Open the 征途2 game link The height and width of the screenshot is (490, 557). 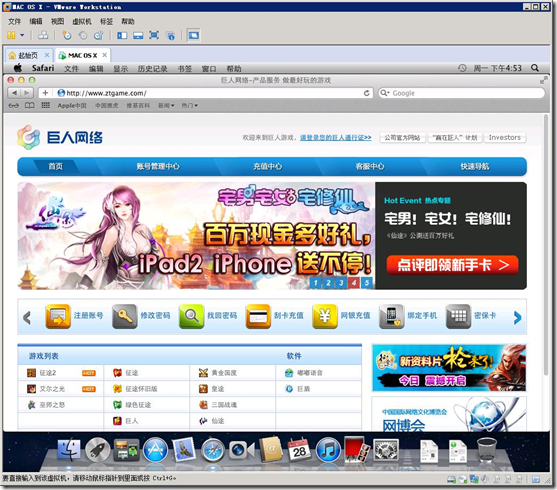[x=48, y=373]
